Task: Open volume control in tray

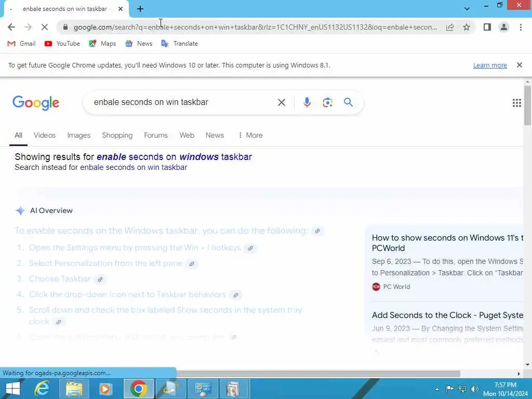Action: (475, 389)
